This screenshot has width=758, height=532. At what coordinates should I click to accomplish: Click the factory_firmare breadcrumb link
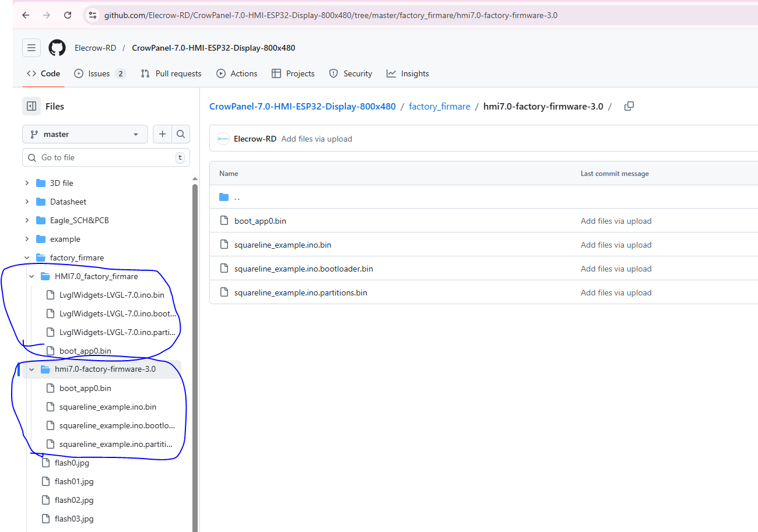(x=439, y=106)
